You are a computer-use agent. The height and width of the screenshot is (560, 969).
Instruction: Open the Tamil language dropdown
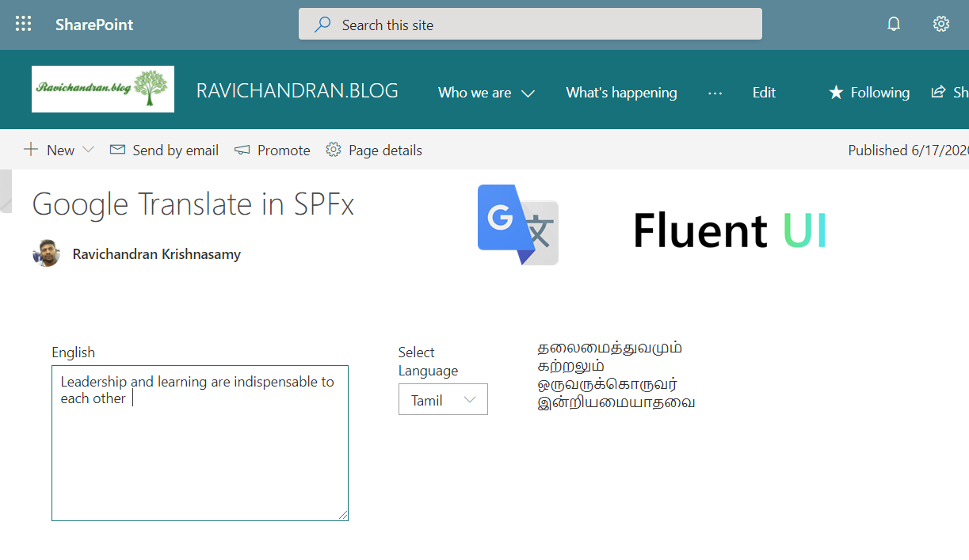443,400
